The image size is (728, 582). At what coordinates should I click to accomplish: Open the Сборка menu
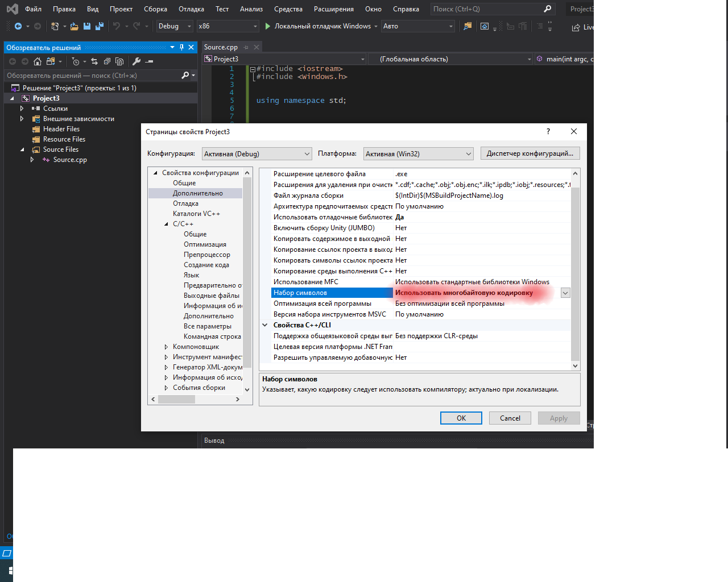[x=155, y=9]
